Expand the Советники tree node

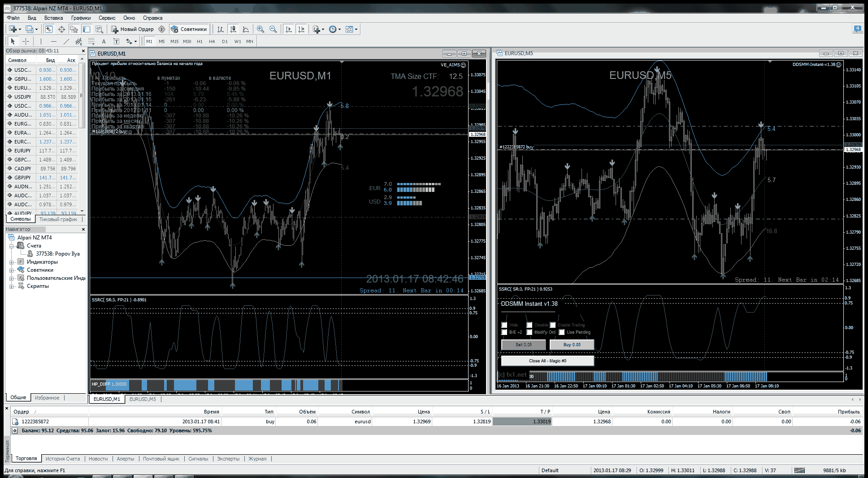coord(12,270)
